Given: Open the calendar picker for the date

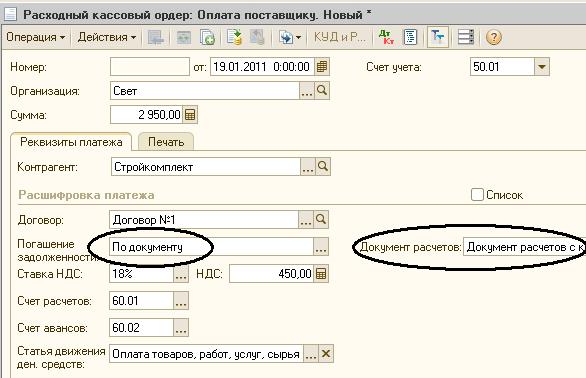Looking at the screenshot, I should 322,67.
